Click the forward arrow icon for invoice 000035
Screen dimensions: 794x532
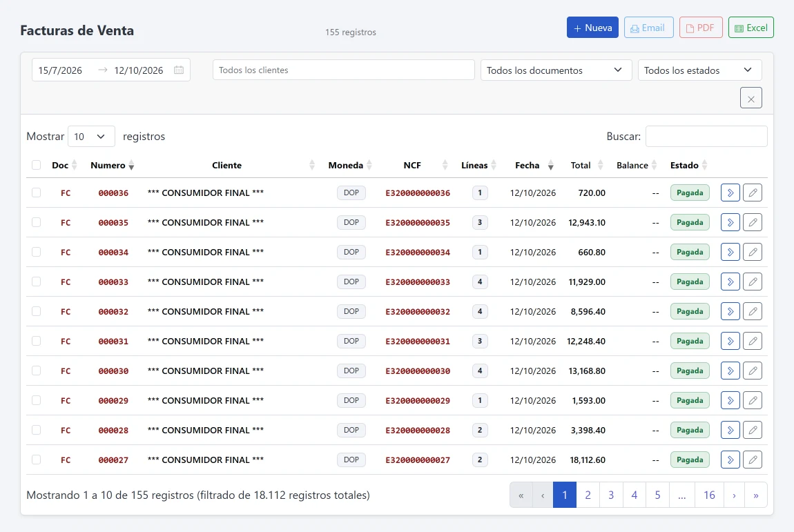click(730, 222)
